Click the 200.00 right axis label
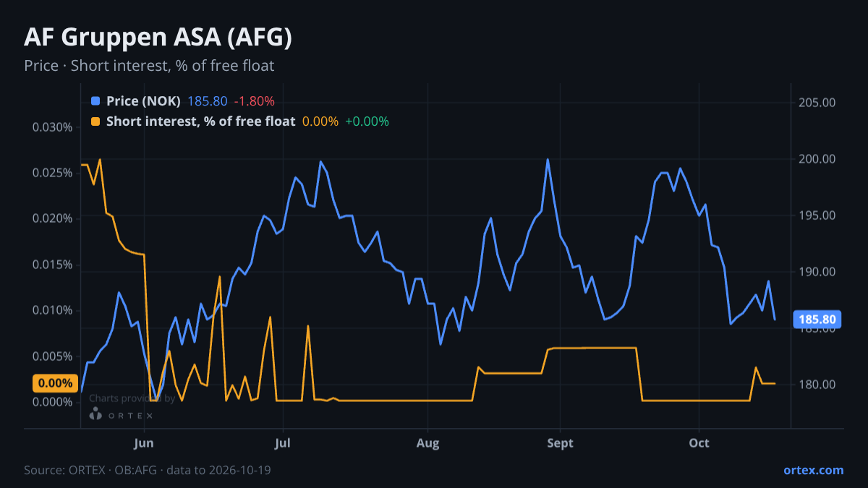Image resolution: width=868 pixels, height=488 pixels. (x=817, y=159)
